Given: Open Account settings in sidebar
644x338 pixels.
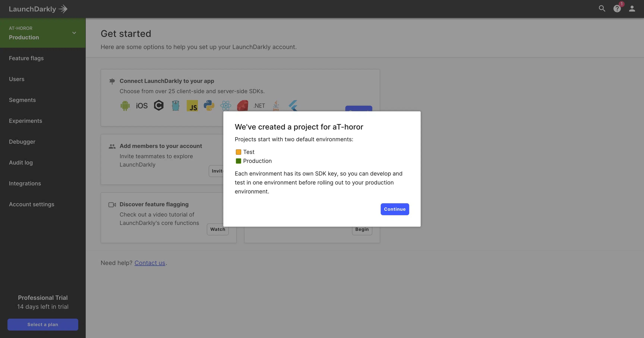Looking at the screenshot, I should tap(31, 204).
